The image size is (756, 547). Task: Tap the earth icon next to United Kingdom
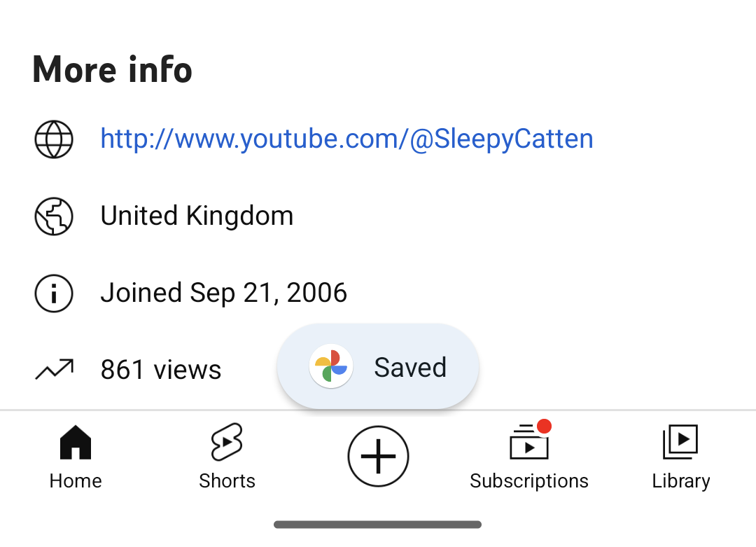pos(54,216)
